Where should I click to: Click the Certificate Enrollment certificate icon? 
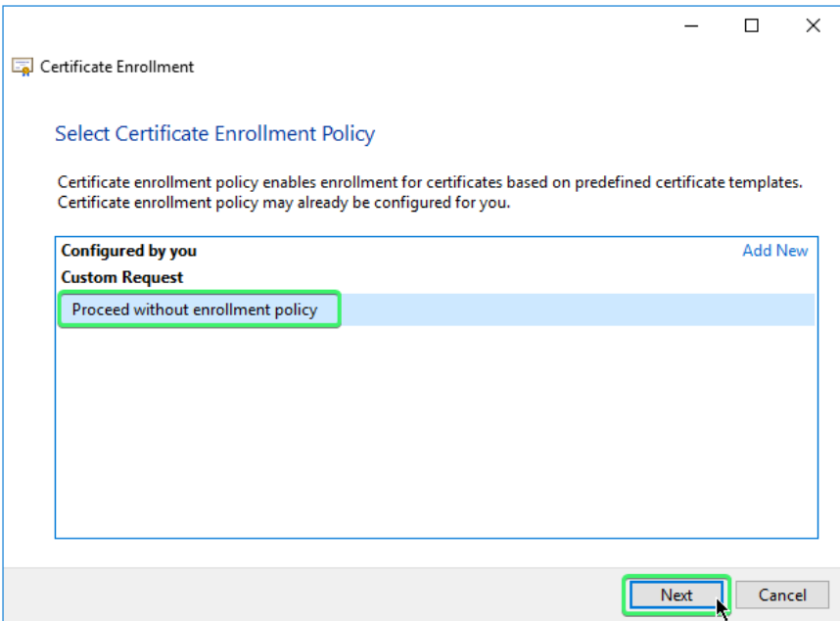(x=23, y=67)
